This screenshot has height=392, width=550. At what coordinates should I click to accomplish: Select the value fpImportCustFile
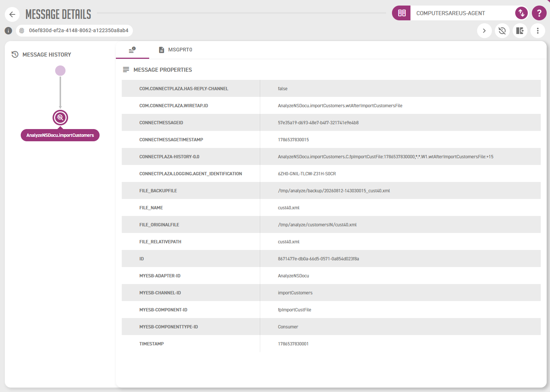[295, 310]
